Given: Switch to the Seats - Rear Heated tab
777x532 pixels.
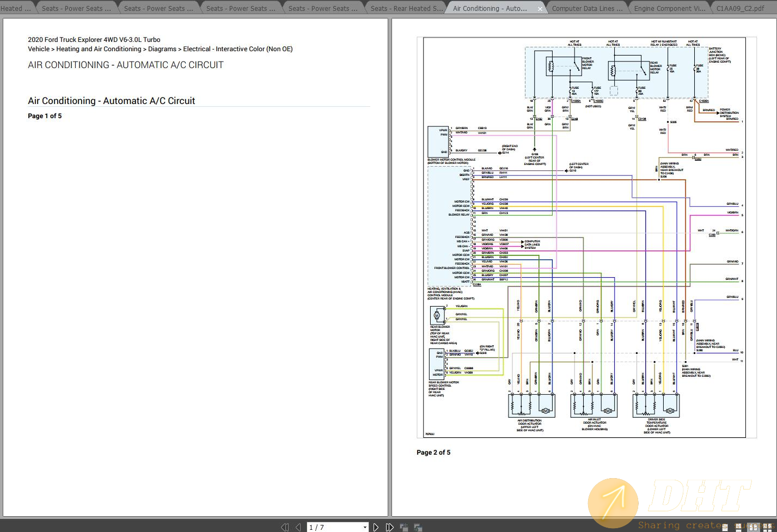Looking at the screenshot, I should click(x=406, y=8).
